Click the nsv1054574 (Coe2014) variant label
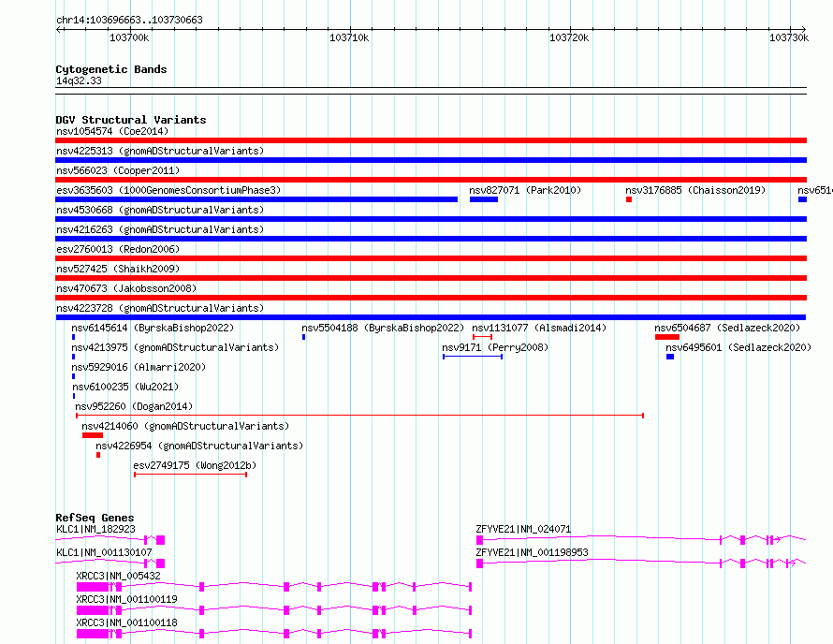Image resolution: width=833 pixels, height=644 pixels. (112, 131)
